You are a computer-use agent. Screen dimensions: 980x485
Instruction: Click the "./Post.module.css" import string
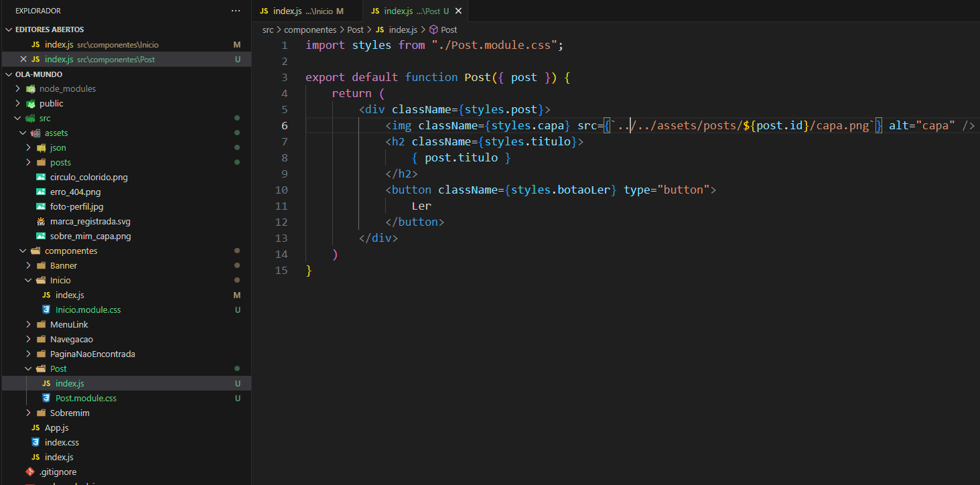click(494, 45)
